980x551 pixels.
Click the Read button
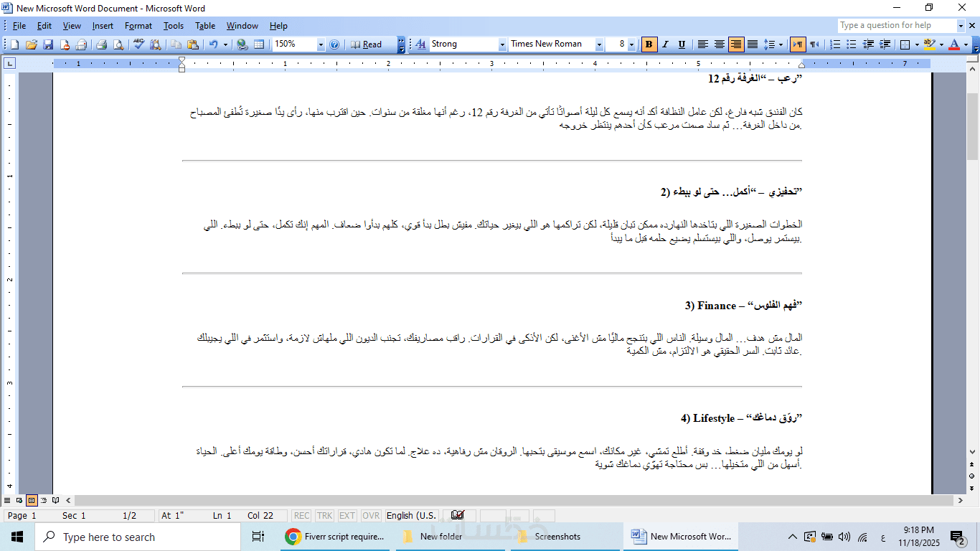[366, 44]
